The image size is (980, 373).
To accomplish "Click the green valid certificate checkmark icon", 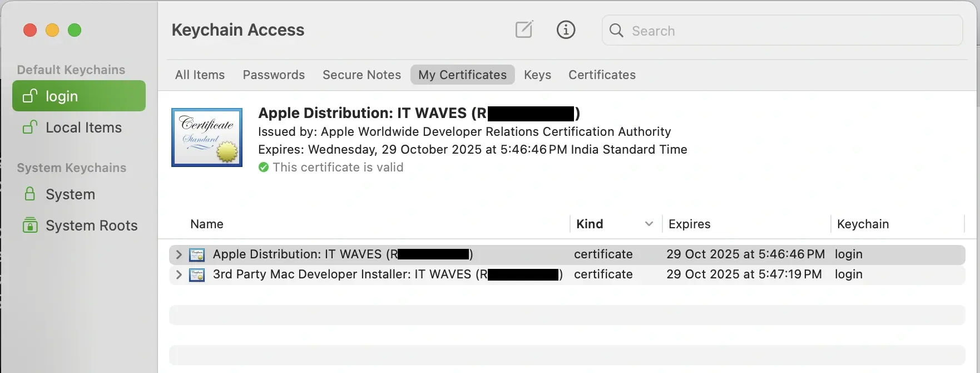I will 264,167.
